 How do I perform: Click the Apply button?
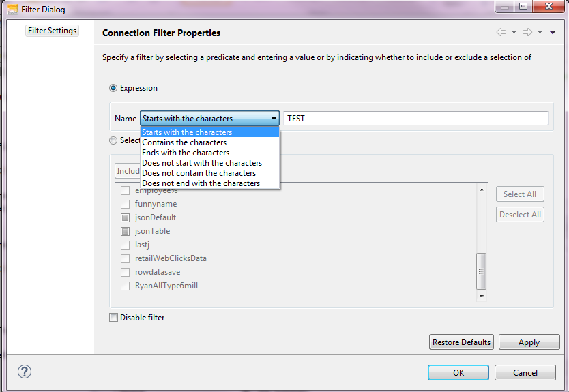529,342
